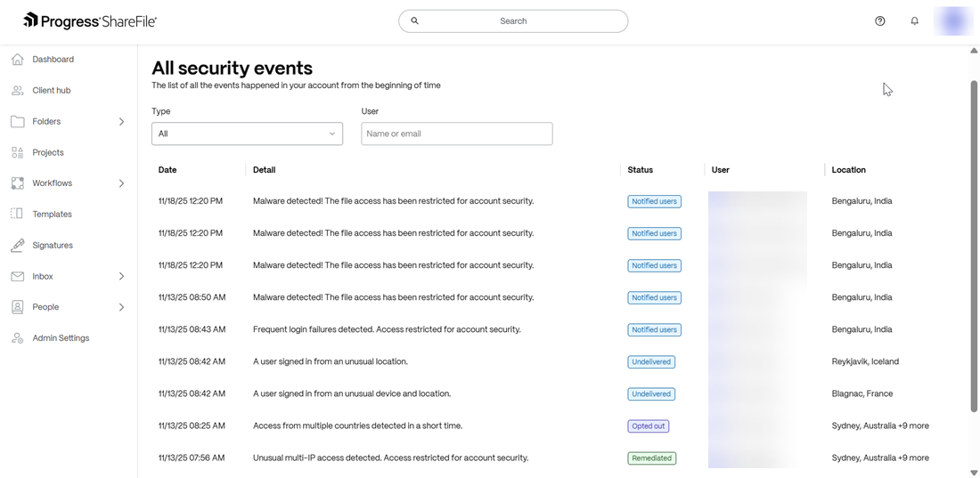Screen dimensions: 980x478
Task: Click the scrollbar down arrow
Action: click(x=973, y=472)
